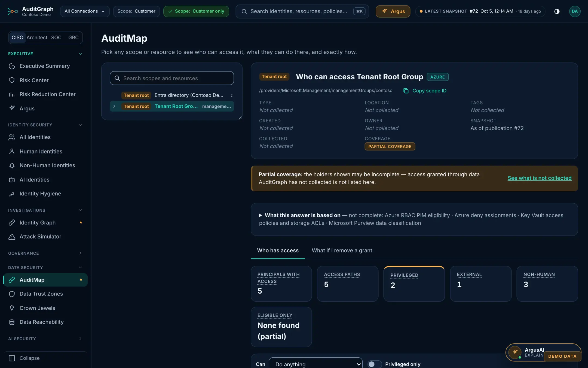Focus the global search identities field
The width and height of the screenshot is (588, 368).
302,11
